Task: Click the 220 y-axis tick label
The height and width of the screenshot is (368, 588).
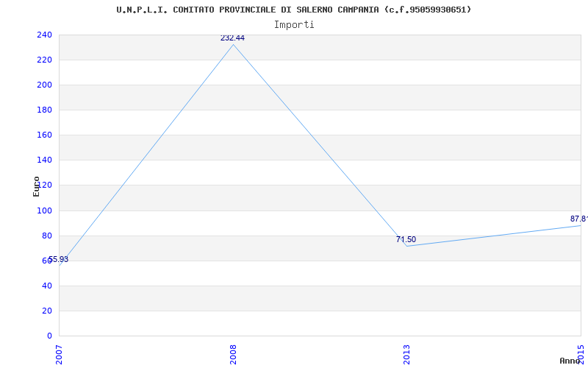Action: pos(44,60)
